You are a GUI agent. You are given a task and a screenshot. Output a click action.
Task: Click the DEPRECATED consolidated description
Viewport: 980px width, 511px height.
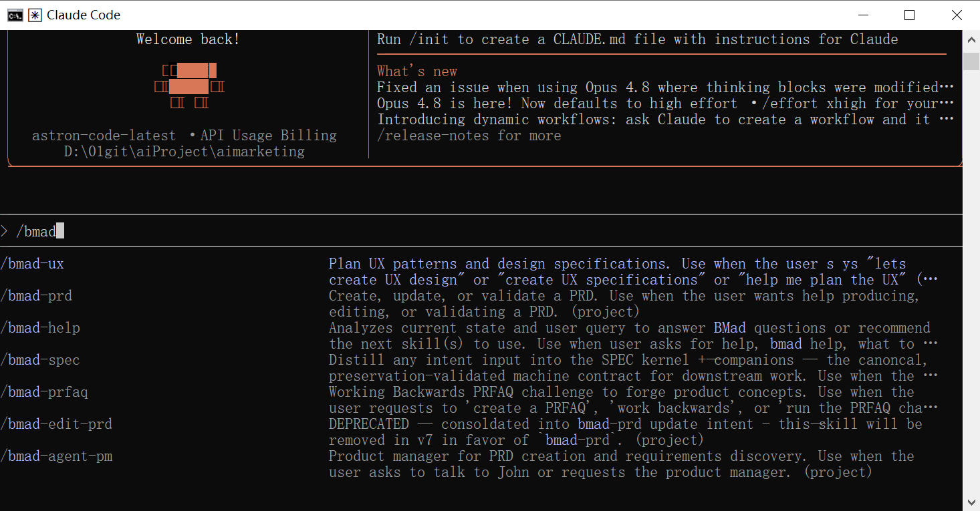(x=626, y=432)
